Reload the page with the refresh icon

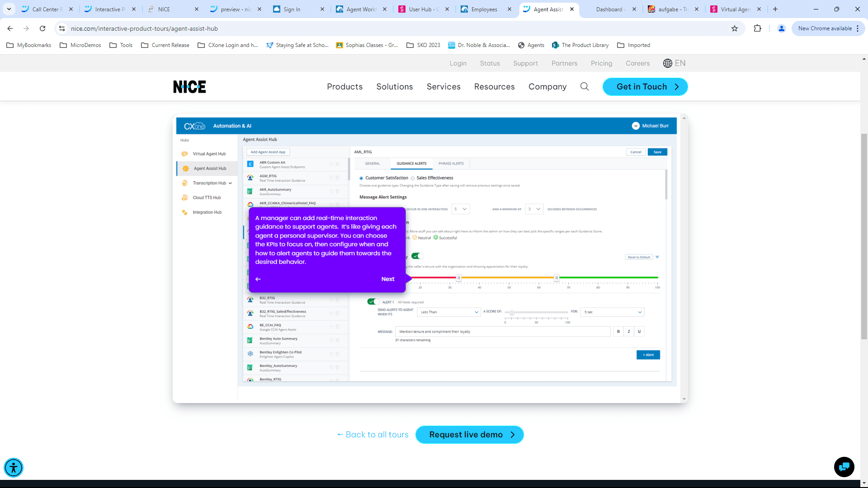pyautogui.click(x=42, y=28)
